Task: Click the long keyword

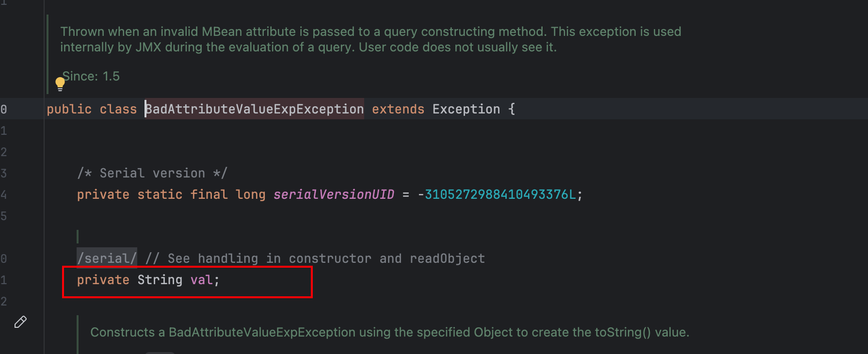Action: (250, 194)
